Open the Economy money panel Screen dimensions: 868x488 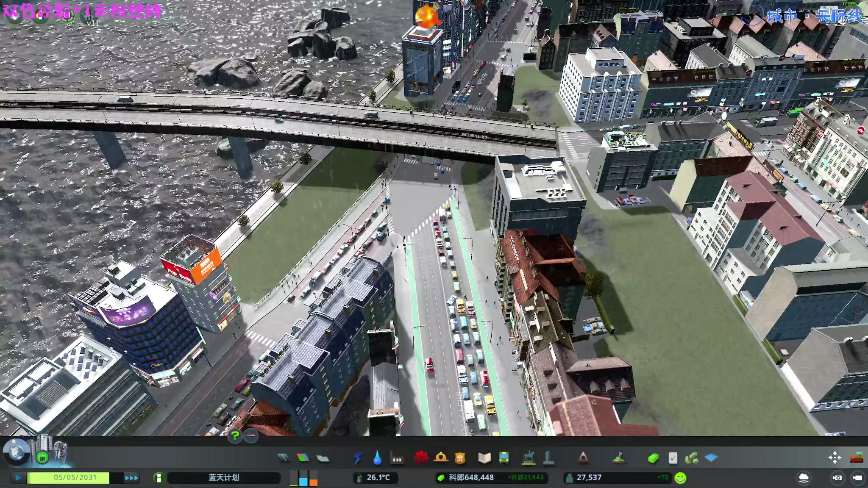pyautogui.click(x=471, y=478)
